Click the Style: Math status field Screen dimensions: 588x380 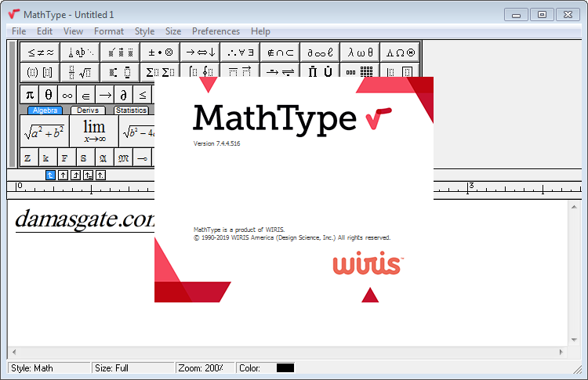click(49, 368)
